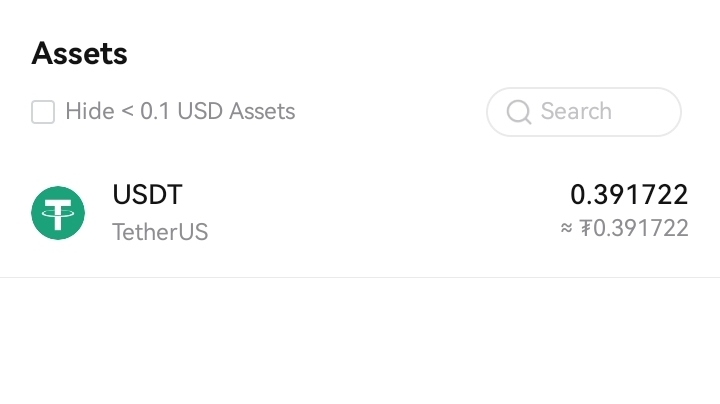Open the USDT asset entry

click(148, 195)
